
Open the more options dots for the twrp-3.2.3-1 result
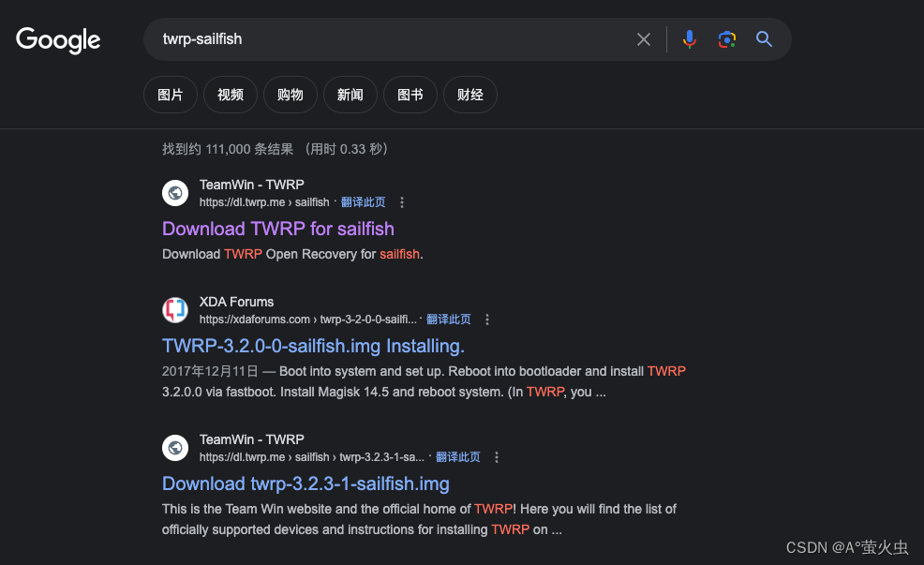(x=496, y=457)
